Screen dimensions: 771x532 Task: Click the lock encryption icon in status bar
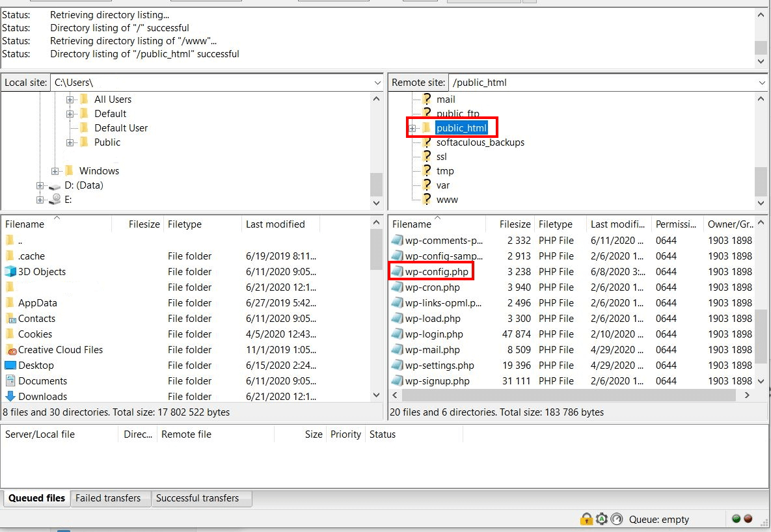(586, 519)
